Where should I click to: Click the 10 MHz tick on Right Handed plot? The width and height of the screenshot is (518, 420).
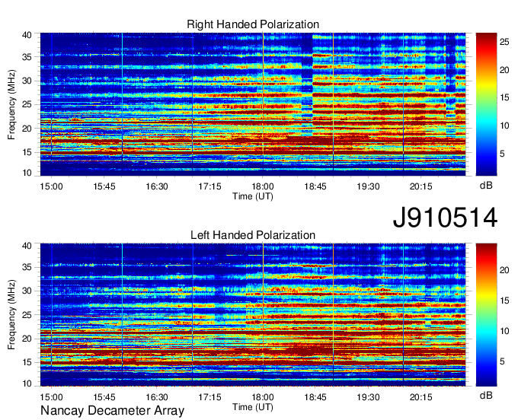(x=27, y=173)
